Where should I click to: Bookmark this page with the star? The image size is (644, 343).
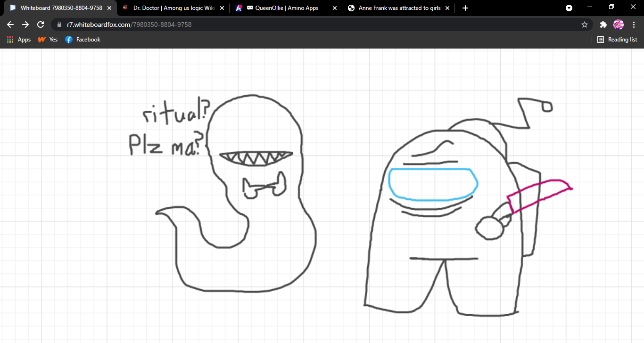tap(585, 24)
